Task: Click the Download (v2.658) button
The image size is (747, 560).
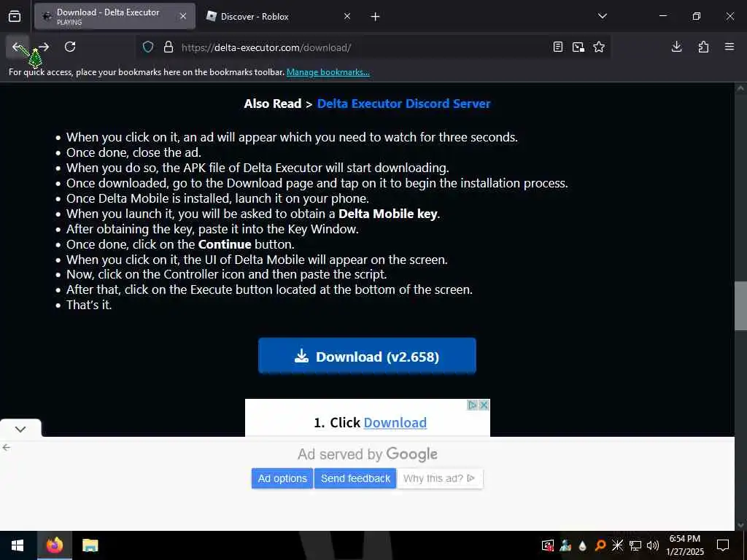Action: click(x=367, y=356)
